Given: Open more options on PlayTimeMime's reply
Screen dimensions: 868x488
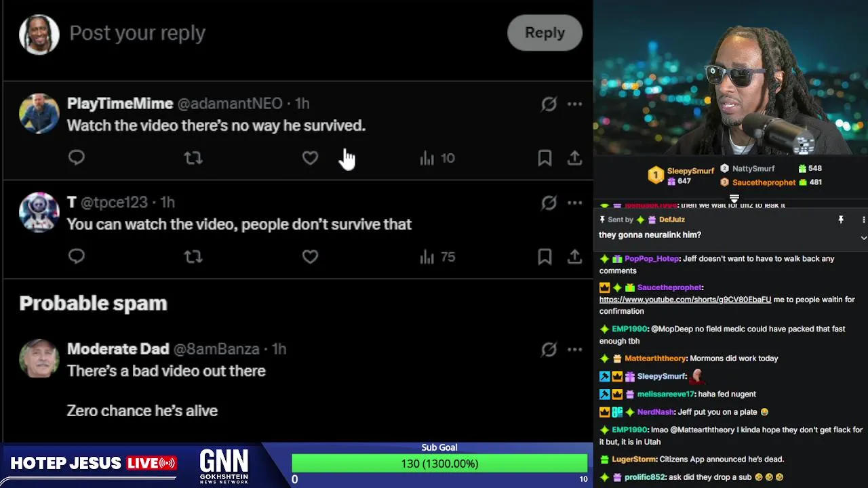Looking at the screenshot, I should 574,104.
